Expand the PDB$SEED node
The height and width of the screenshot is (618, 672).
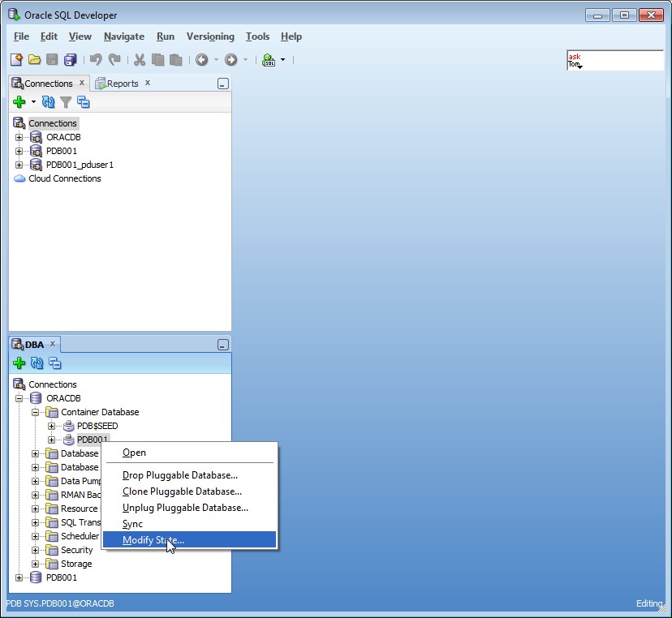click(x=51, y=426)
